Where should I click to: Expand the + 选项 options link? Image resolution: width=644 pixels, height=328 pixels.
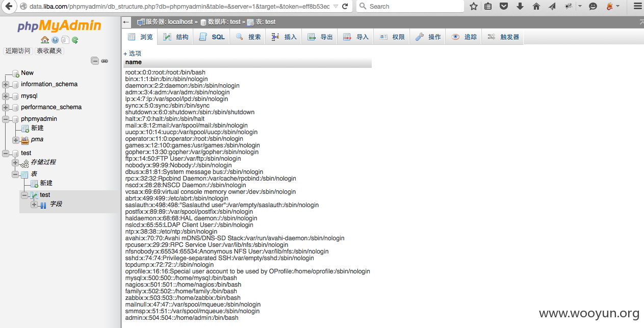tap(133, 53)
